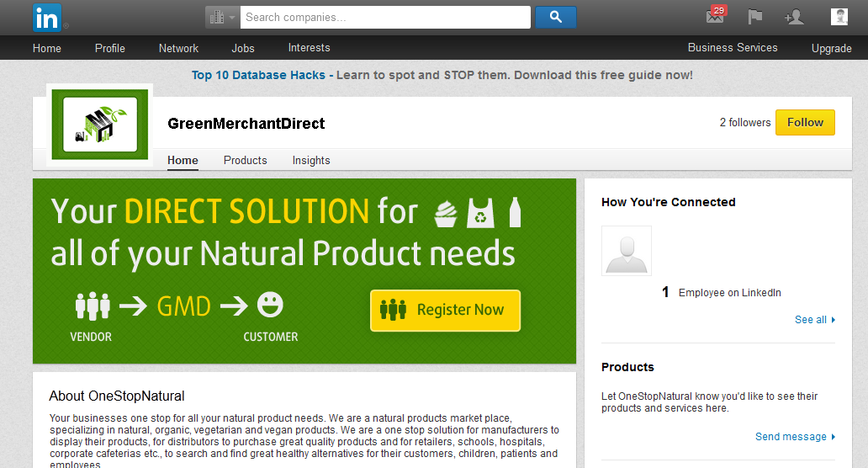This screenshot has height=468, width=868.
Task: Click the cupcake icon in the banner
Action: point(446,213)
